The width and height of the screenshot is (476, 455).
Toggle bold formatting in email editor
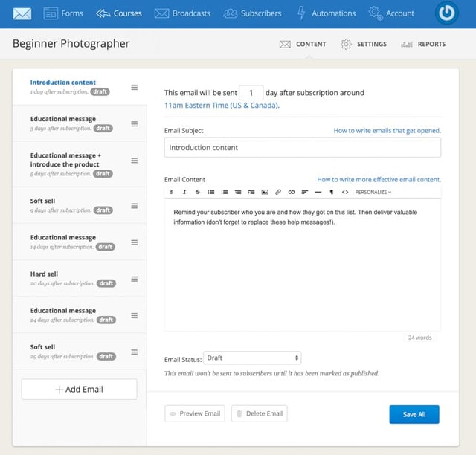tap(171, 192)
